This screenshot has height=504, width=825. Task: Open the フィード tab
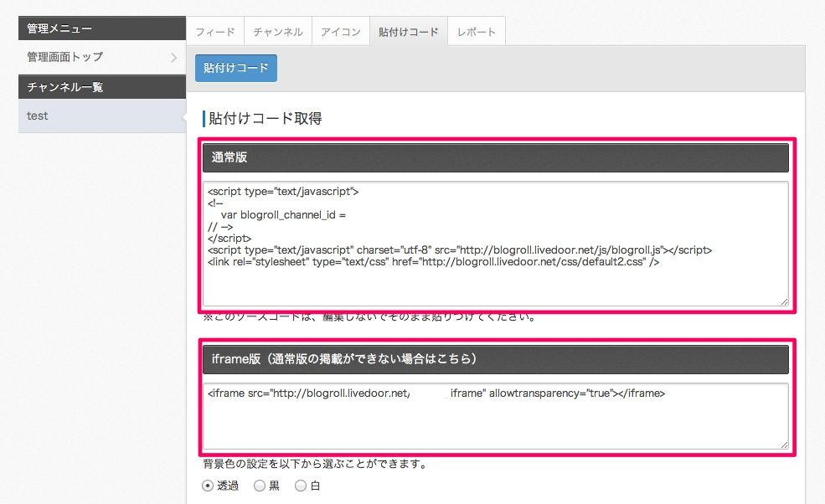pyautogui.click(x=215, y=32)
